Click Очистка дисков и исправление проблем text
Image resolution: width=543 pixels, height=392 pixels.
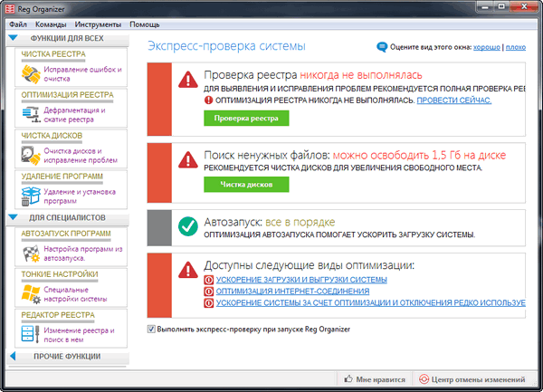point(81,156)
